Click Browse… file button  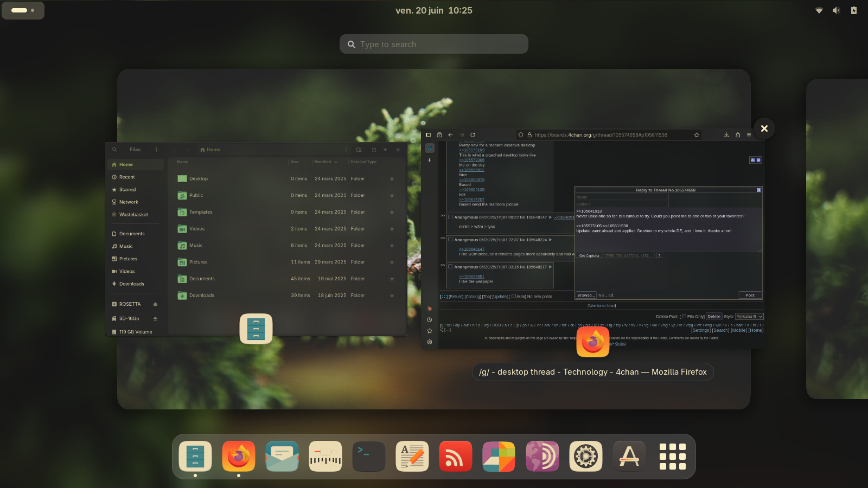(x=586, y=296)
